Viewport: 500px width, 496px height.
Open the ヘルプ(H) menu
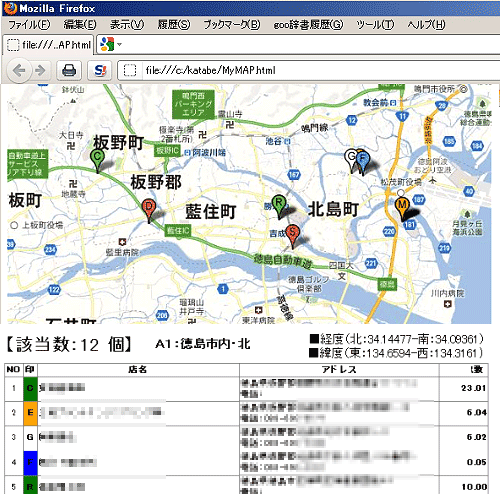point(426,24)
